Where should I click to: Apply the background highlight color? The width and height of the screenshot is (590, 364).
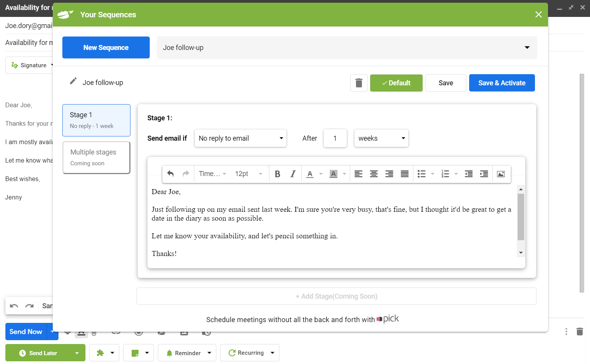[334, 174]
